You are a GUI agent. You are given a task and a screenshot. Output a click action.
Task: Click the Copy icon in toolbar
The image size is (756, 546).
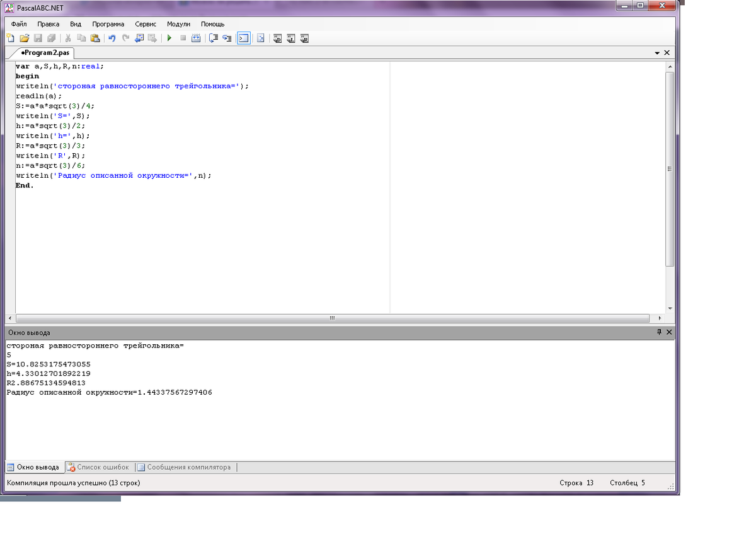click(x=82, y=38)
